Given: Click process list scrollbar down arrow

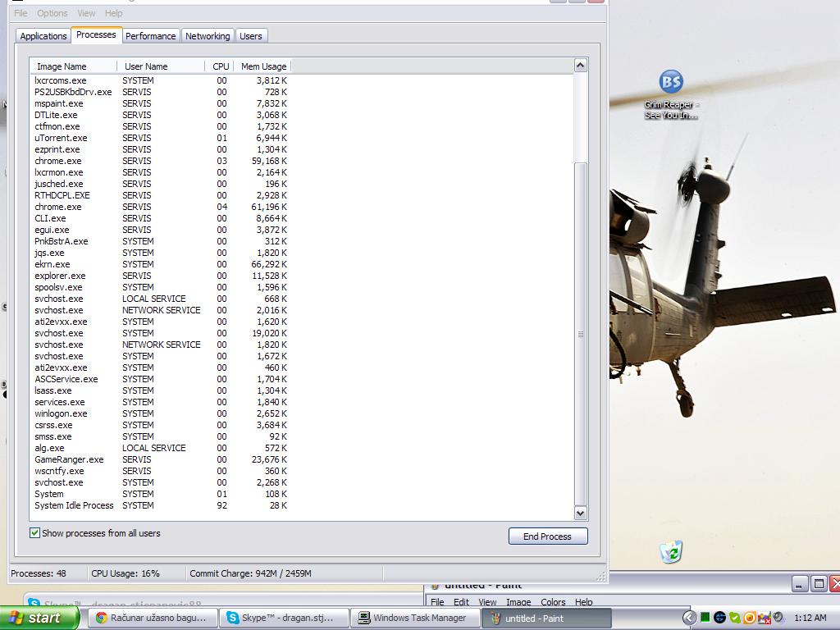Looking at the screenshot, I should coord(580,514).
